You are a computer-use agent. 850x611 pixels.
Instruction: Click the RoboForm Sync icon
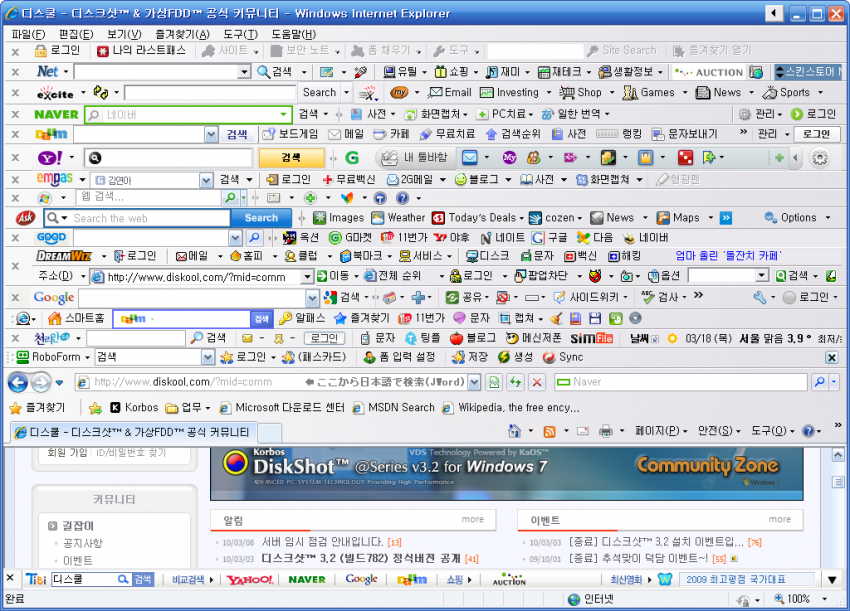click(x=549, y=357)
